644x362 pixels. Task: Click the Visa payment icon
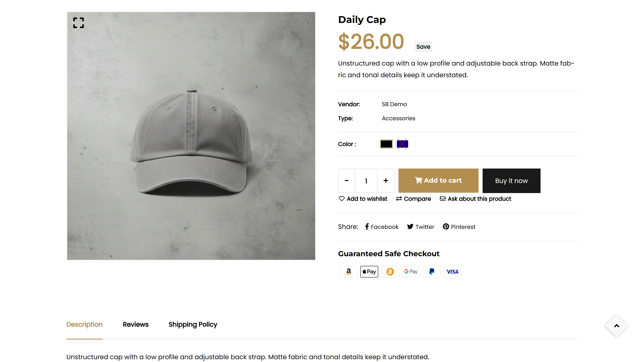(452, 271)
